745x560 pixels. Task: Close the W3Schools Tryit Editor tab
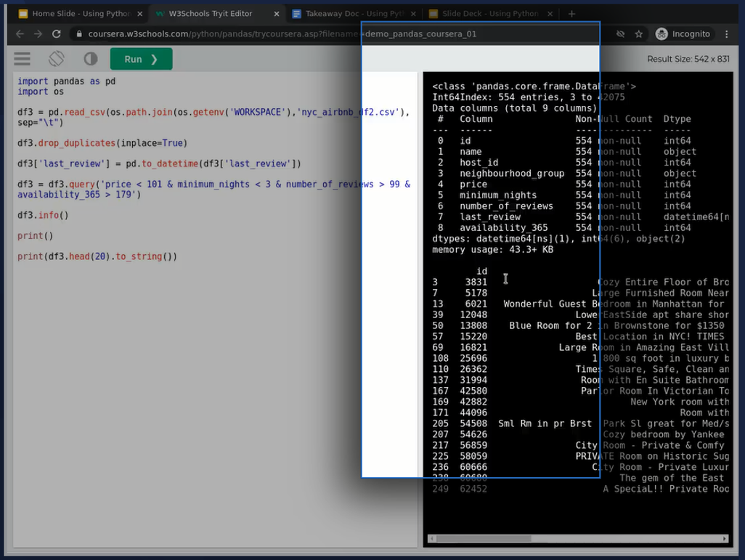(277, 14)
